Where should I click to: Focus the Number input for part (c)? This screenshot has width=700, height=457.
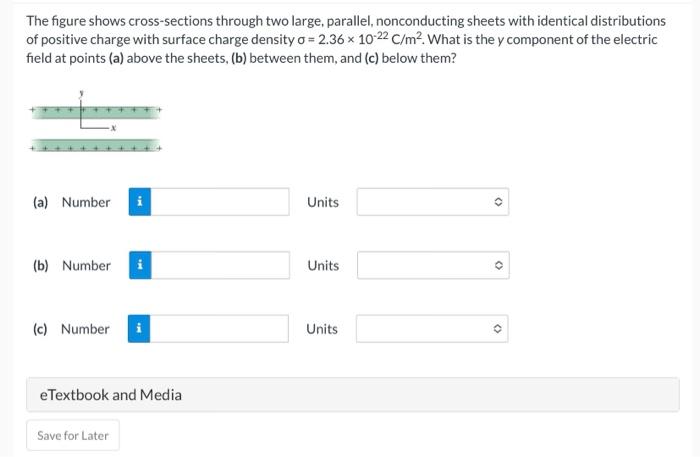[220, 329]
